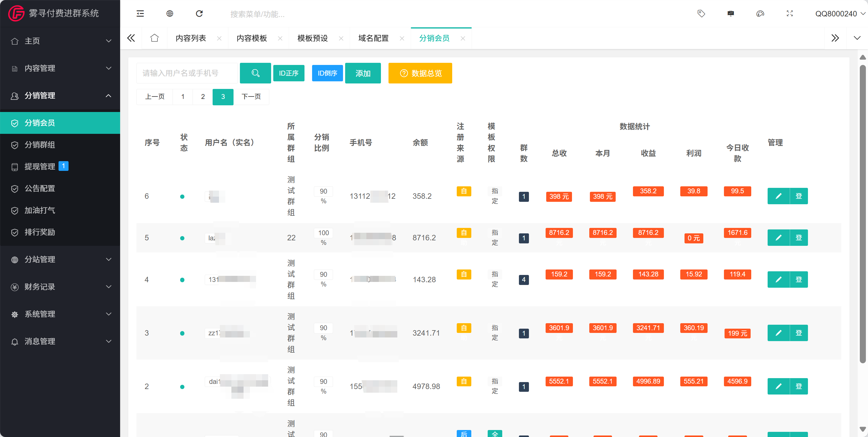Click the 3241.71 余额 balance cell
Image resolution: width=868 pixels, height=437 pixels.
(426, 333)
